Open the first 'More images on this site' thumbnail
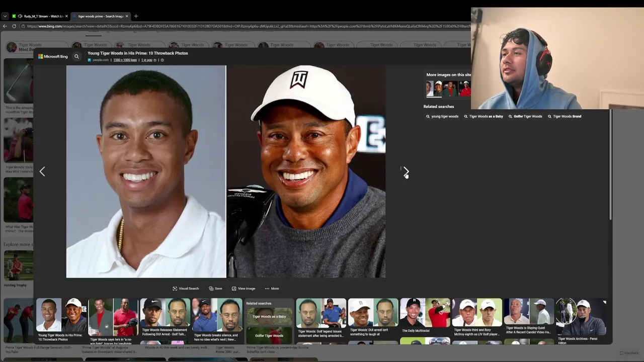 coord(430,88)
